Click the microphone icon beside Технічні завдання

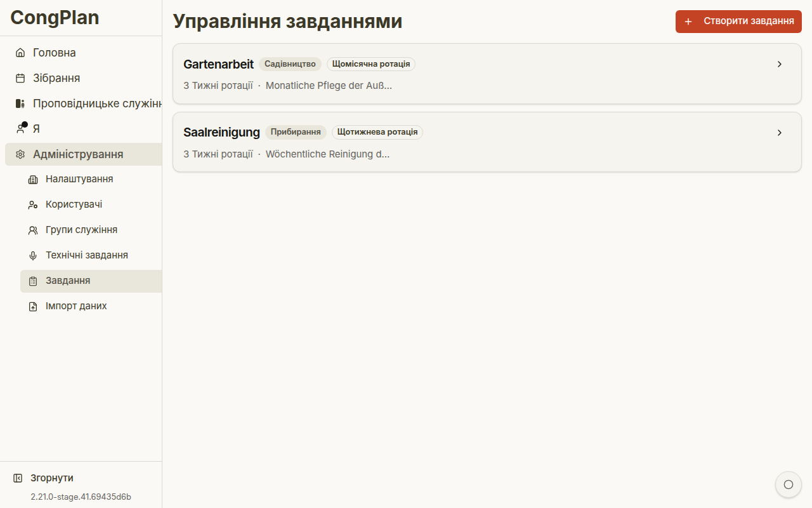(x=33, y=256)
